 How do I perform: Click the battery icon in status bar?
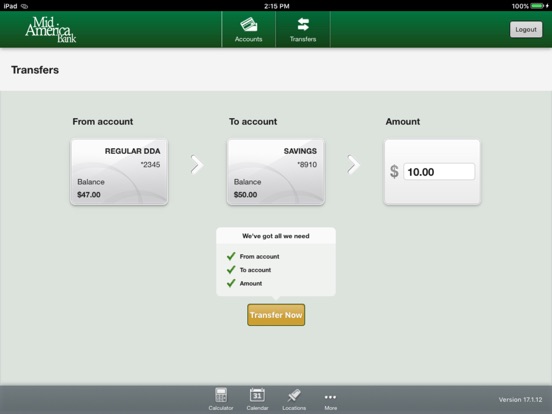click(537, 6)
